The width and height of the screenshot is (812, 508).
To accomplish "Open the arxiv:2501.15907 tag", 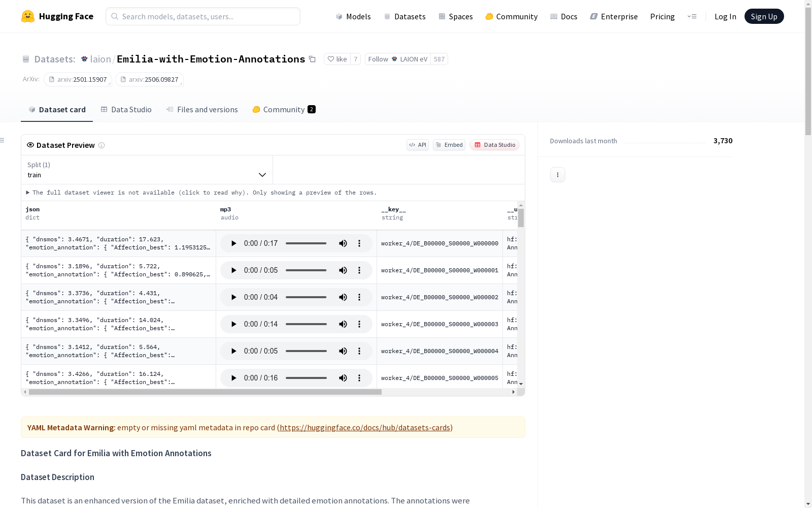I will (x=78, y=79).
